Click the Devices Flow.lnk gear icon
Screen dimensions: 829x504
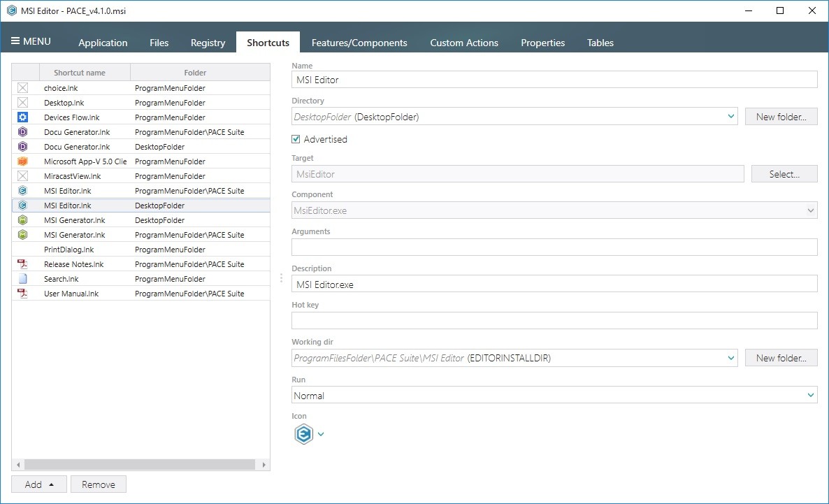(23, 117)
